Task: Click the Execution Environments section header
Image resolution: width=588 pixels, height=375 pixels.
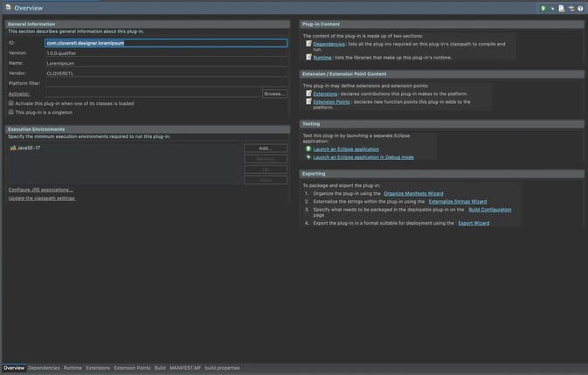Action: pos(148,129)
